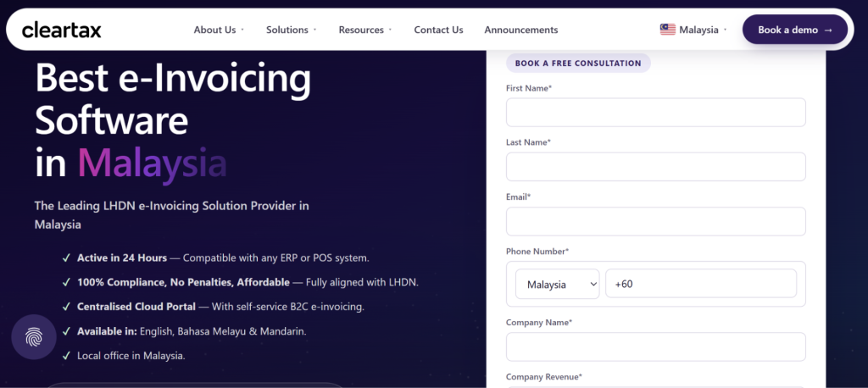The width and height of the screenshot is (868, 388).
Task: Open the phone country selector showing Malaysia
Action: pyautogui.click(x=558, y=284)
